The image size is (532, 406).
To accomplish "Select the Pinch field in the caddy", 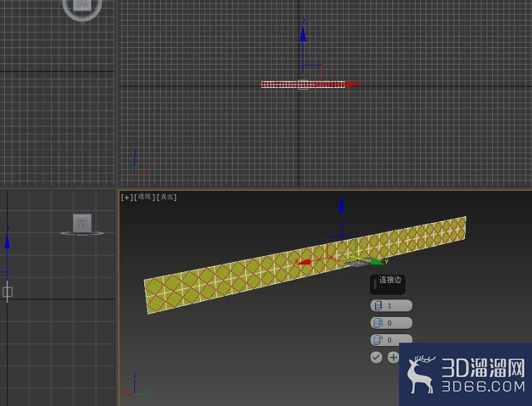I will click(391, 323).
